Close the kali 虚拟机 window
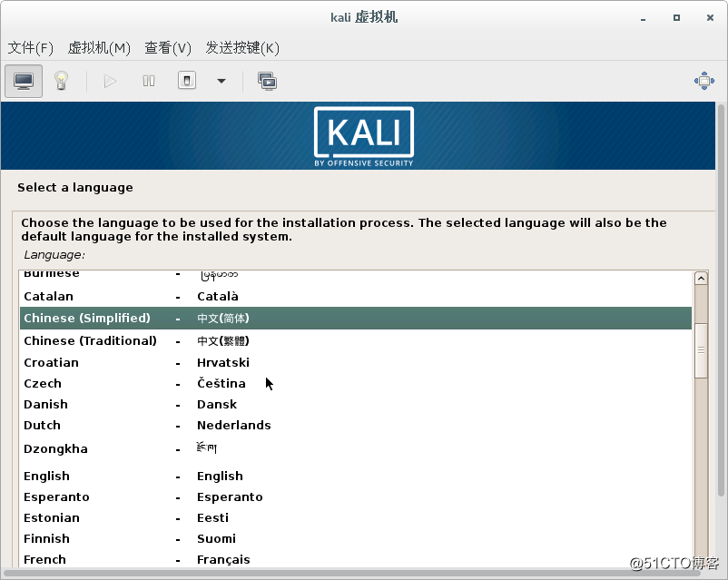Image resolution: width=728 pixels, height=580 pixels. [x=710, y=17]
